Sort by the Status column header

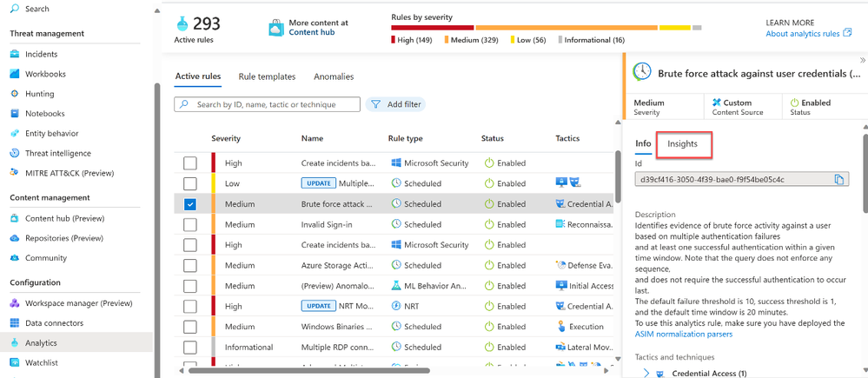click(492, 138)
